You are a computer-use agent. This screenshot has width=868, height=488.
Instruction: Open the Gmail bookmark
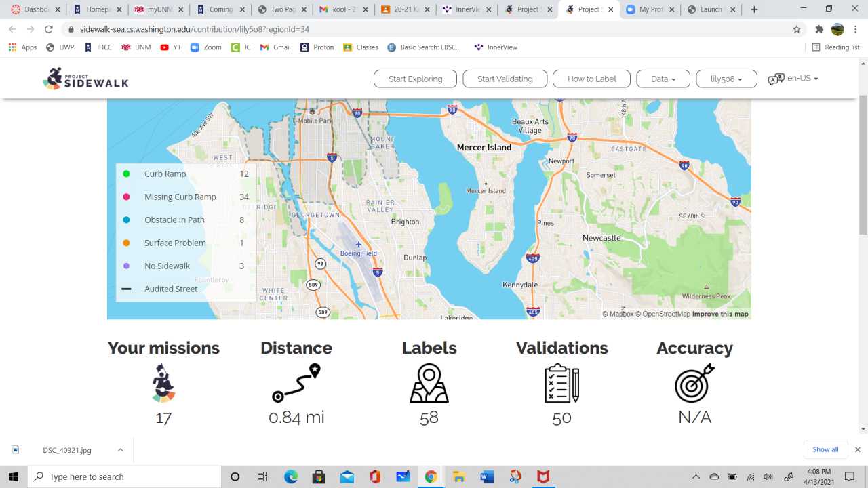[275, 47]
